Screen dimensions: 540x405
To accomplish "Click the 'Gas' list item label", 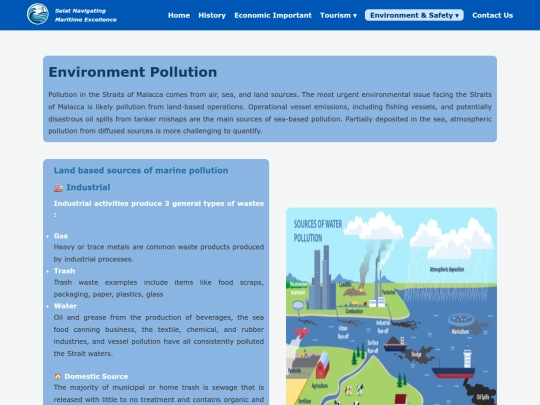I will pos(61,236).
